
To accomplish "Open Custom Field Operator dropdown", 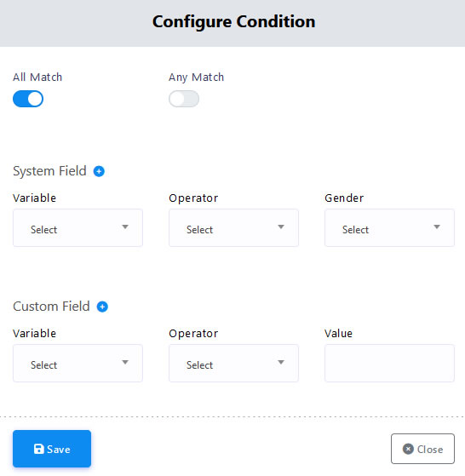I will click(x=233, y=363).
